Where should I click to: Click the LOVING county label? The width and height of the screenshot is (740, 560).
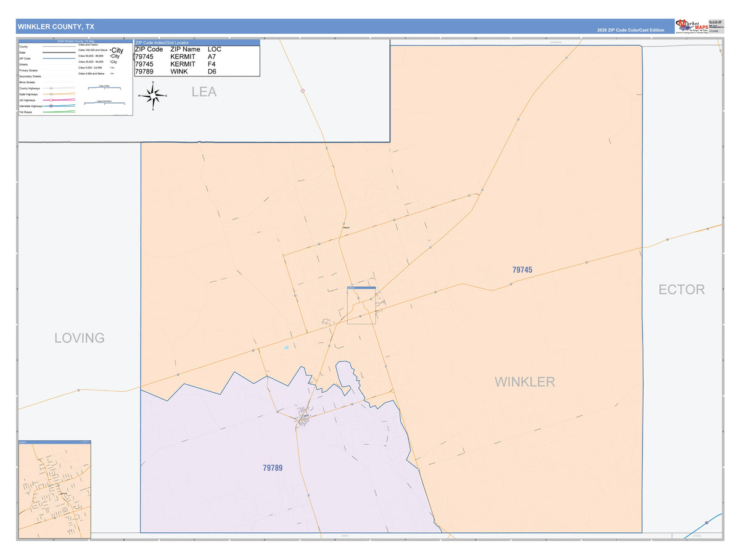point(80,338)
